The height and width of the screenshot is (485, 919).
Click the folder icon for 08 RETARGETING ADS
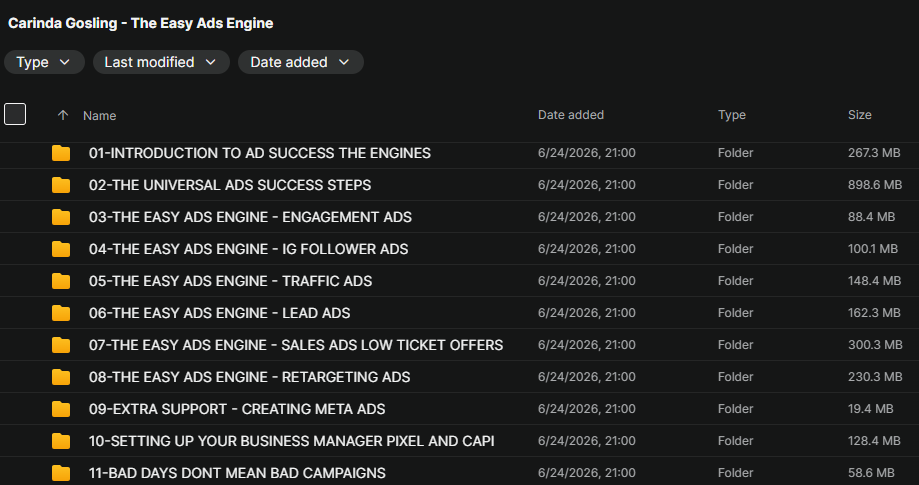coord(61,377)
